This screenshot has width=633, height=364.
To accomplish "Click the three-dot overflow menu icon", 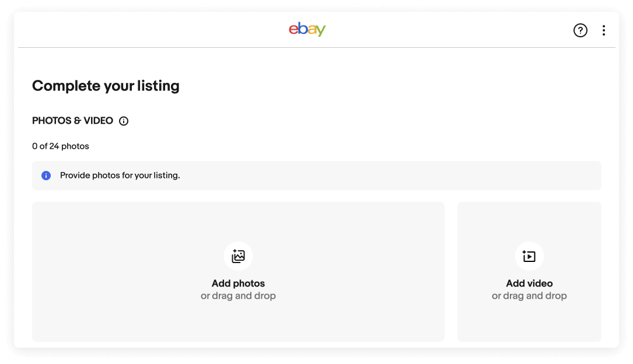I will point(604,30).
